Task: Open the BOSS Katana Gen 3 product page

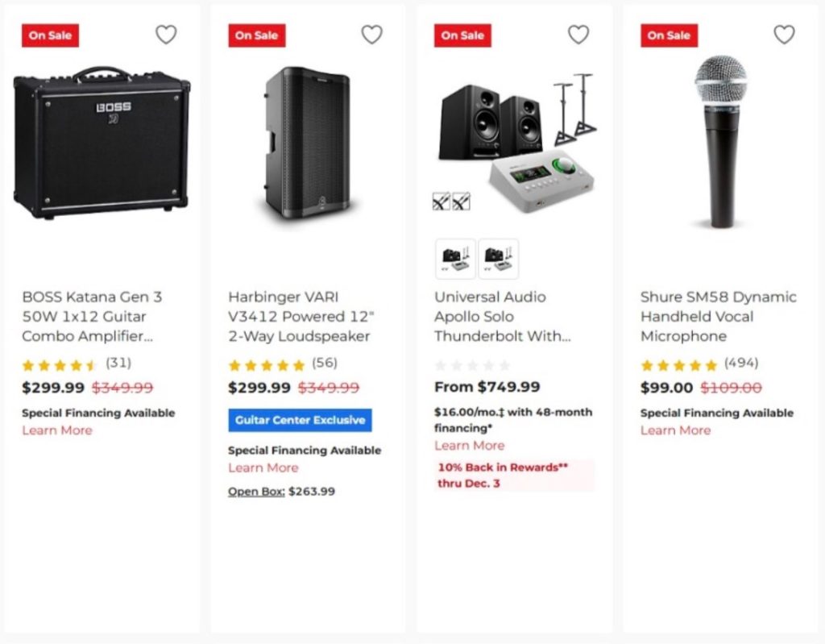Action: [x=91, y=316]
